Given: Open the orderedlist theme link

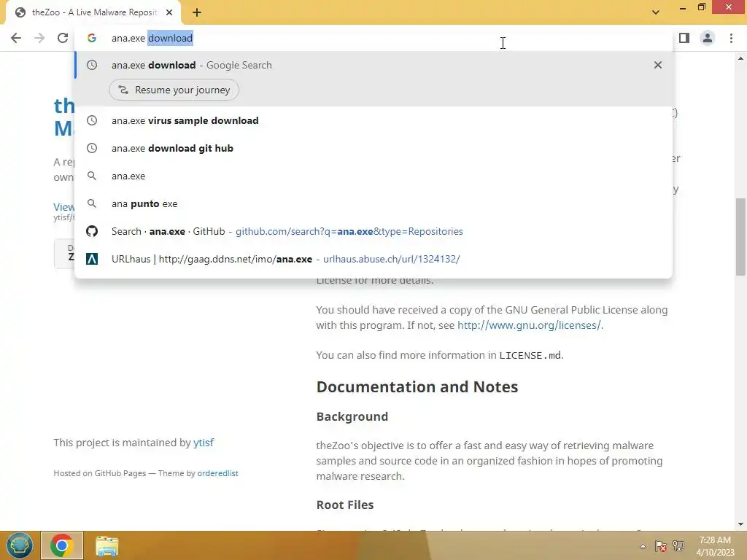Looking at the screenshot, I should pos(217,473).
